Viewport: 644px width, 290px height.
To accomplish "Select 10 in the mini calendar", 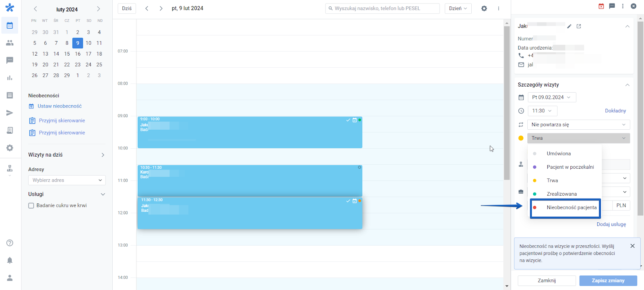I will click(89, 43).
